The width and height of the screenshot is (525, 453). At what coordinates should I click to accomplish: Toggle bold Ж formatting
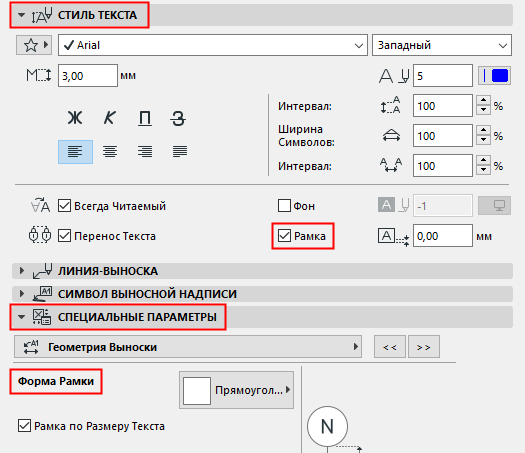tap(75, 118)
